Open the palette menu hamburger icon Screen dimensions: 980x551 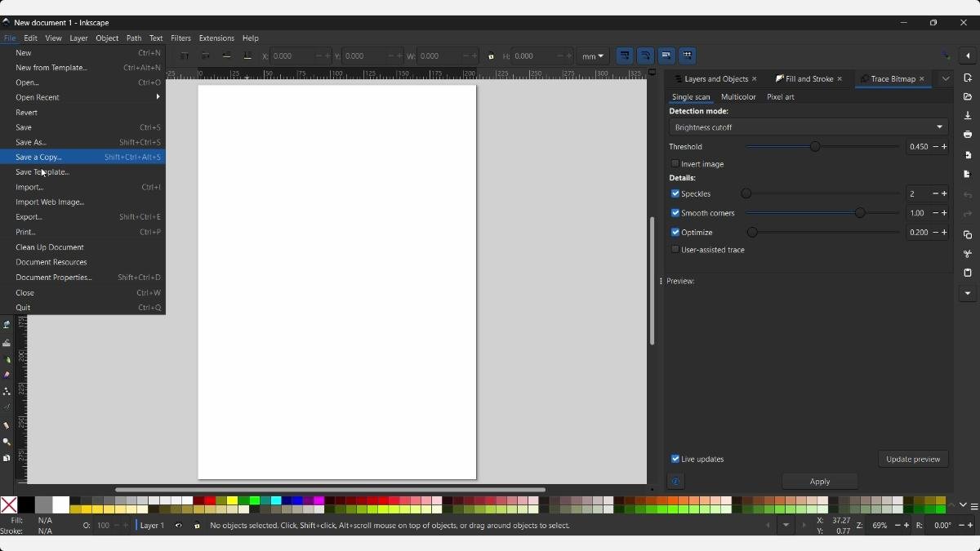(974, 506)
